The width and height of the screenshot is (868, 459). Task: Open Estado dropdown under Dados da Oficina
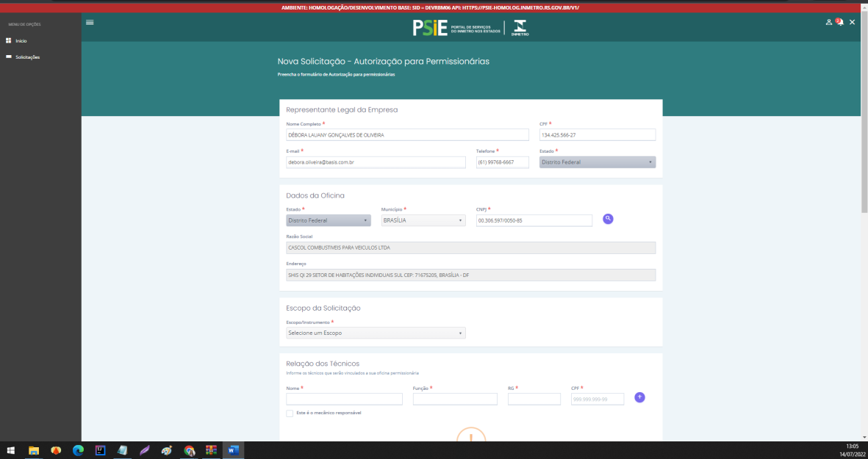click(329, 220)
